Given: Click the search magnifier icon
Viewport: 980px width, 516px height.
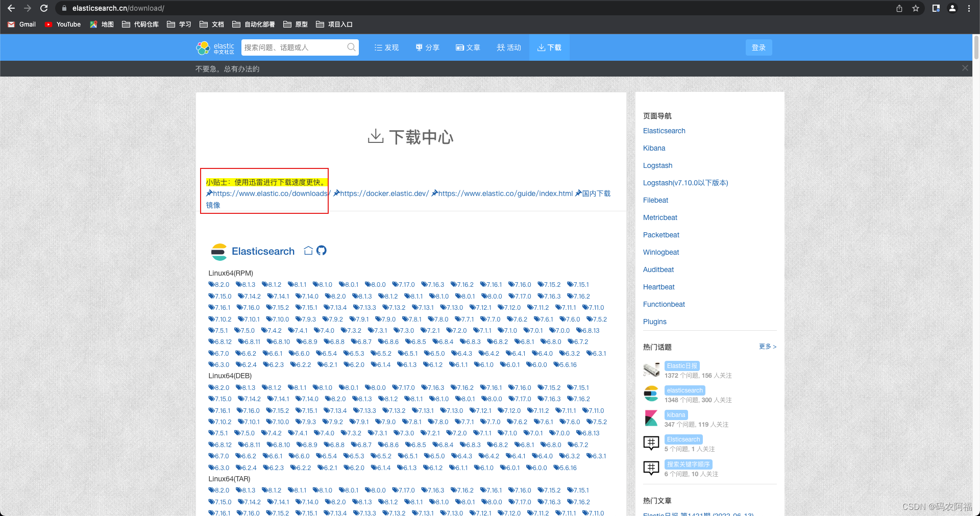Looking at the screenshot, I should (351, 47).
